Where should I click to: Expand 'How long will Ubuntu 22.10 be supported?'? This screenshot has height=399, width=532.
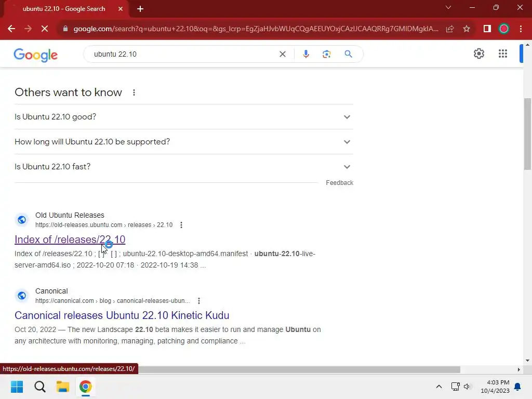click(184, 142)
